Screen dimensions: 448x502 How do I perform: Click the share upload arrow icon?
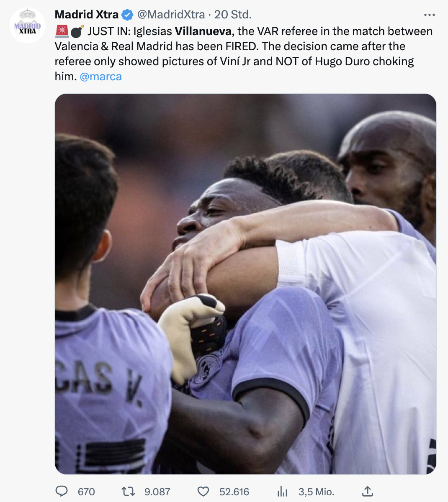(367, 491)
